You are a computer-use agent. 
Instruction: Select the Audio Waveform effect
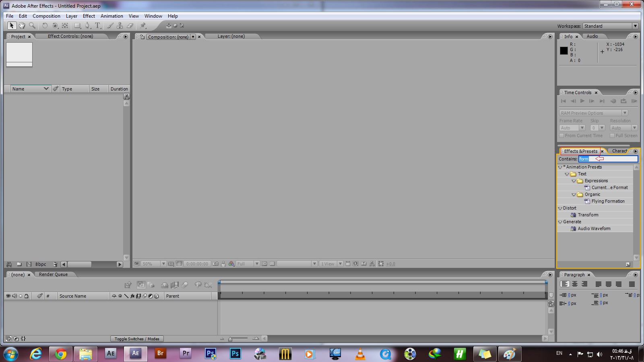[594, 228]
